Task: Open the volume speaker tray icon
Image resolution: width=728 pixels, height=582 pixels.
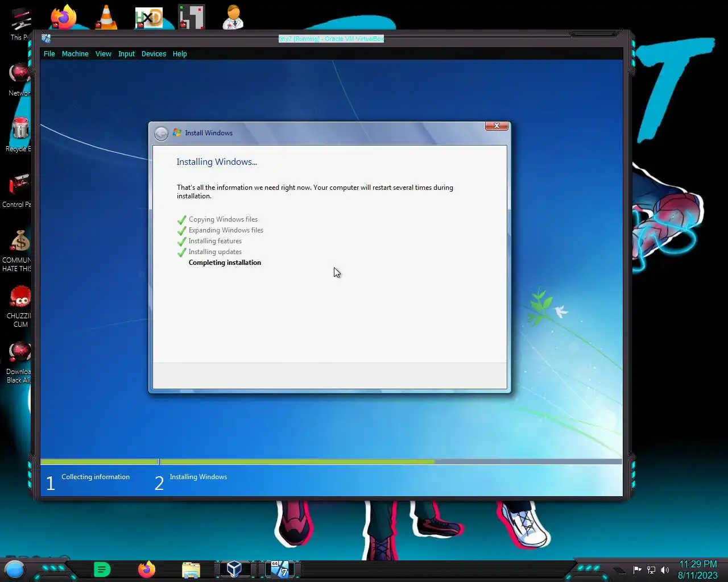Action: (665, 570)
